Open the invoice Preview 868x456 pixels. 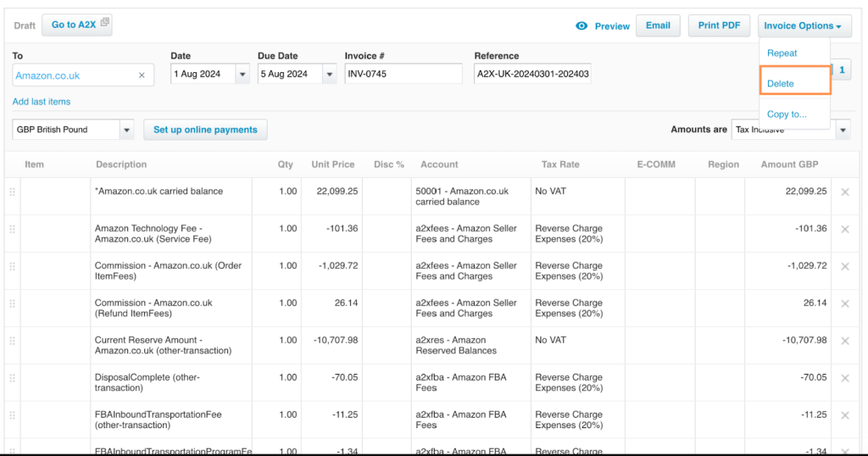[x=603, y=26]
